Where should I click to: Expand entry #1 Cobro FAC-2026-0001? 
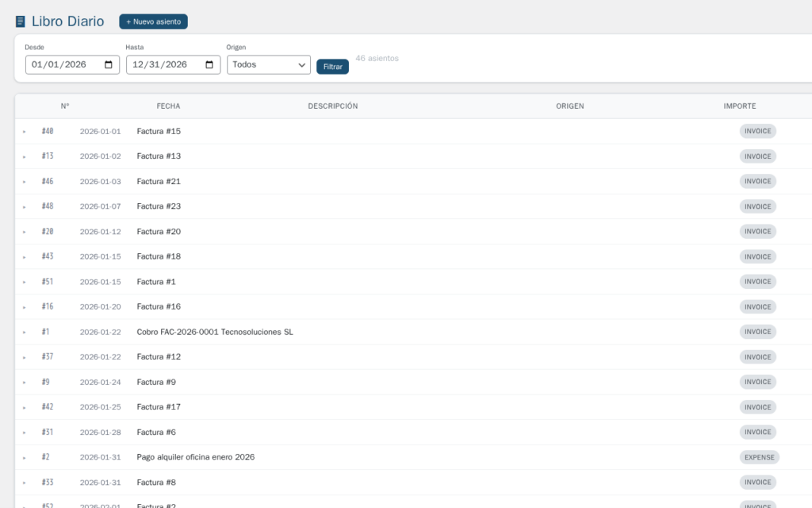click(22, 332)
